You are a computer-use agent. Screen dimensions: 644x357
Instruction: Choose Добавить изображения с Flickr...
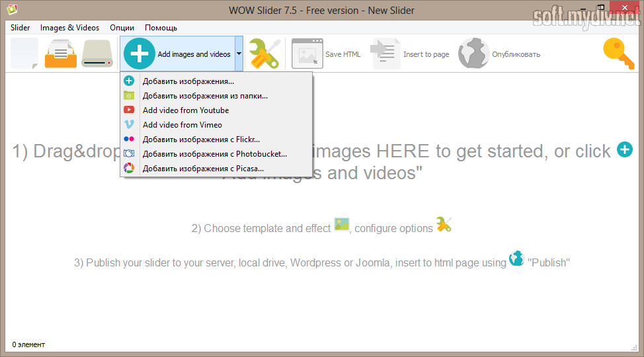[201, 139]
